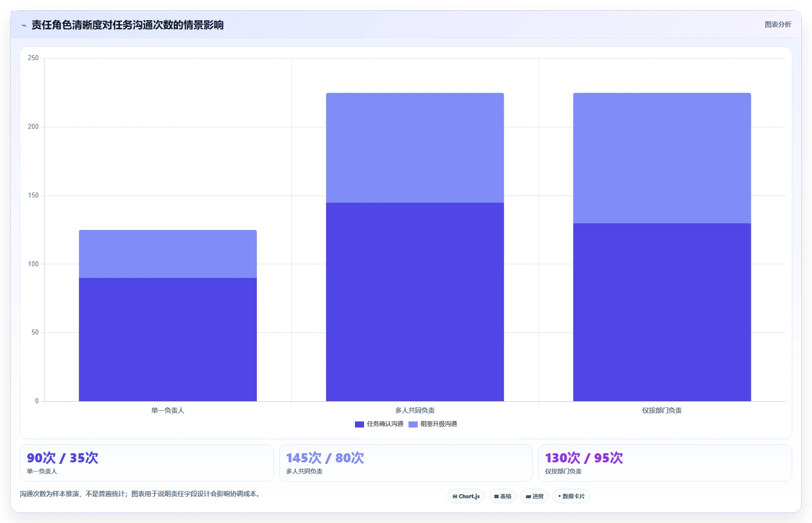Open the 90次 / 35次 summary card
812x523 pixels.
coord(147,463)
